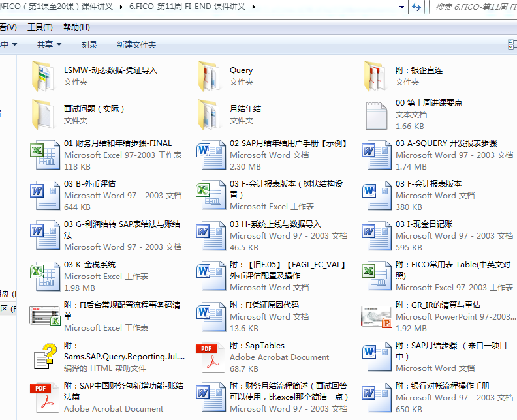This screenshot has width=517, height=420.
Task: Click the 6.FICO-第11周 FI-END 课件讲义 breadcrumb
Action: [187, 7]
